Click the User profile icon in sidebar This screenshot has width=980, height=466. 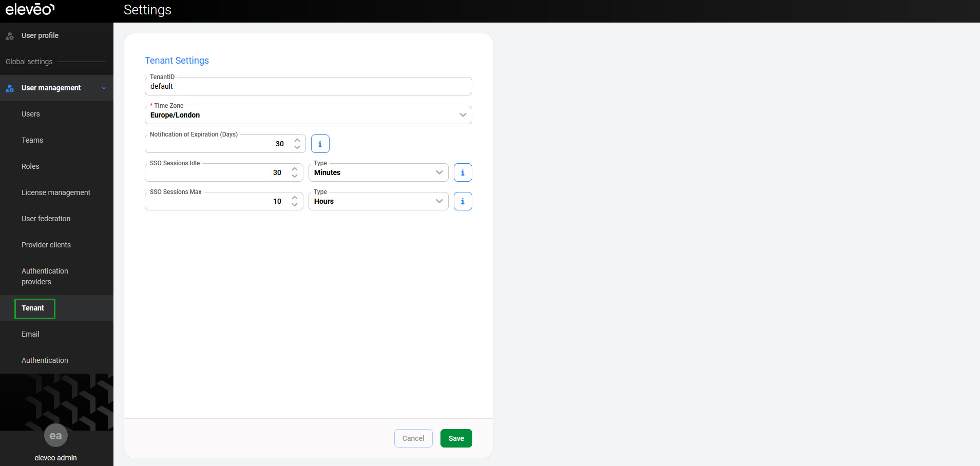10,36
